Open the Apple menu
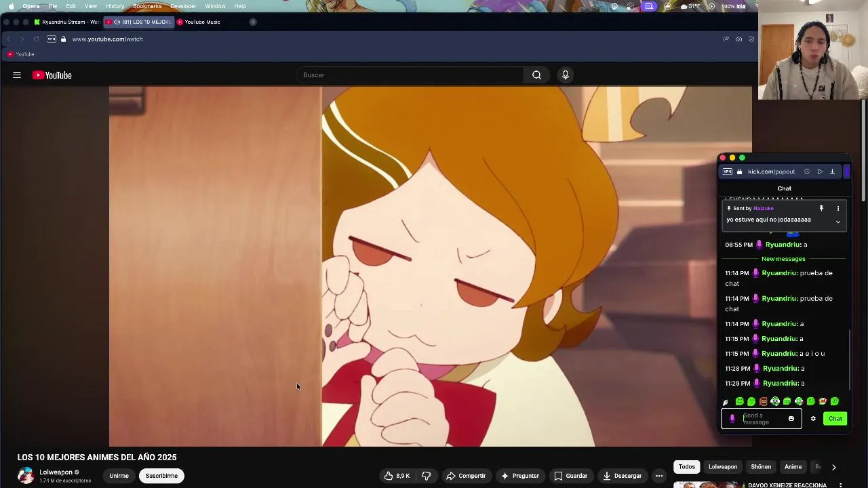Image resolution: width=868 pixels, height=488 pixels. 11,6
